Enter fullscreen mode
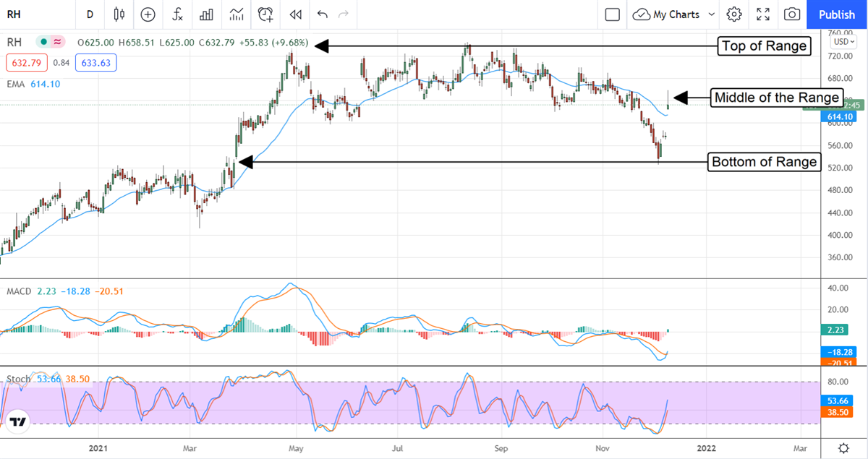This screenshot has width=868, height=459. coord(763,14)
